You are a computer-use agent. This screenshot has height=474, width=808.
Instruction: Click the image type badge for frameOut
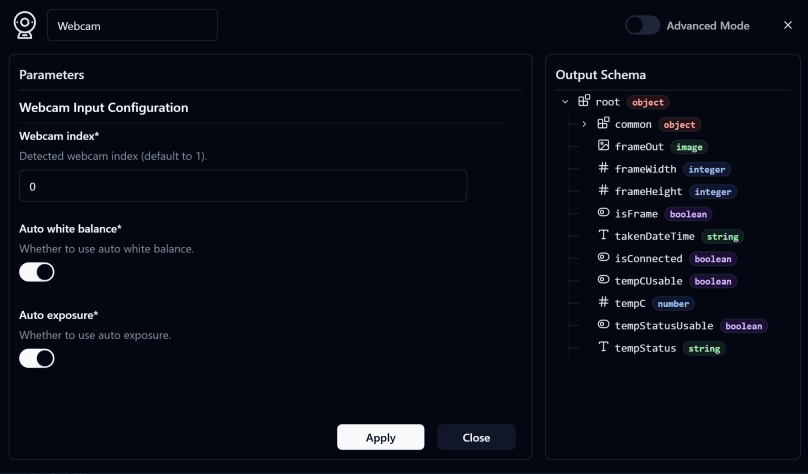click(x=689, y=147)
